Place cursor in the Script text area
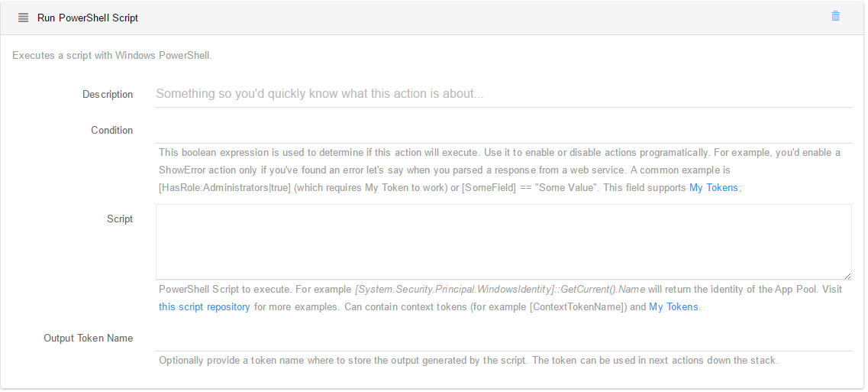Image resolution: width=868 pixels, height=392 pixels. (503, 241)
